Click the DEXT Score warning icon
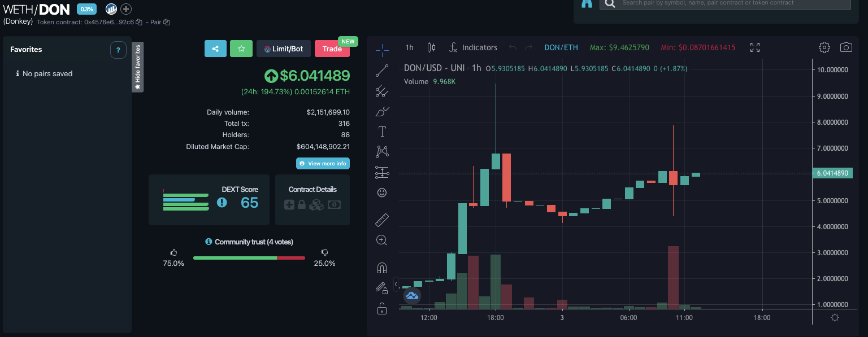Image resolution: width=868 pixels, height=337 pixels. click(222, 202)
